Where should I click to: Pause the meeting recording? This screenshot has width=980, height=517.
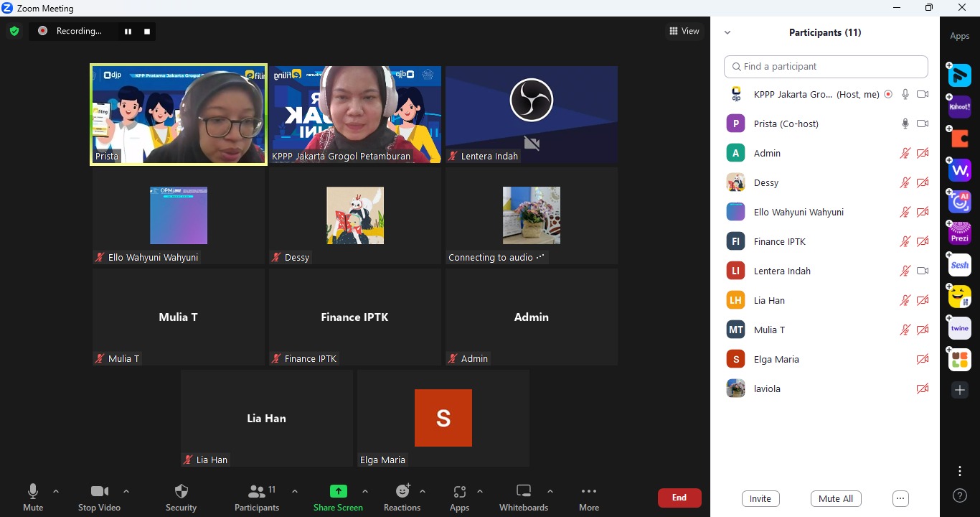pos(128,32)
